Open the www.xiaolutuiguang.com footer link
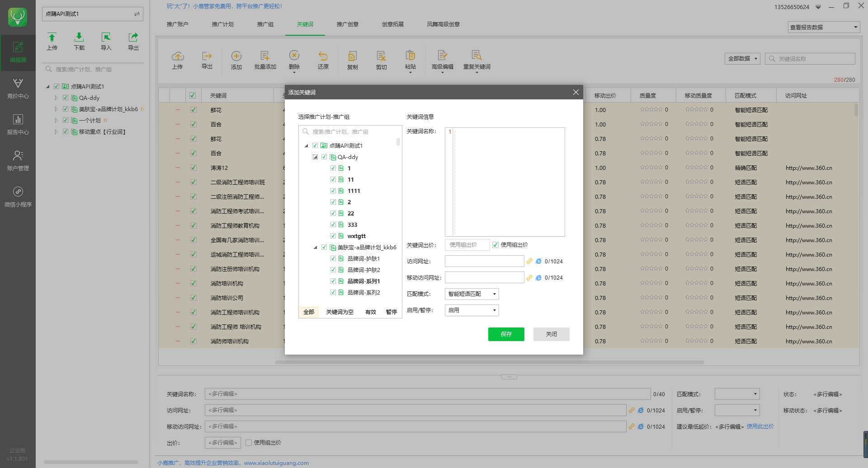 click(x=276, y=463)
